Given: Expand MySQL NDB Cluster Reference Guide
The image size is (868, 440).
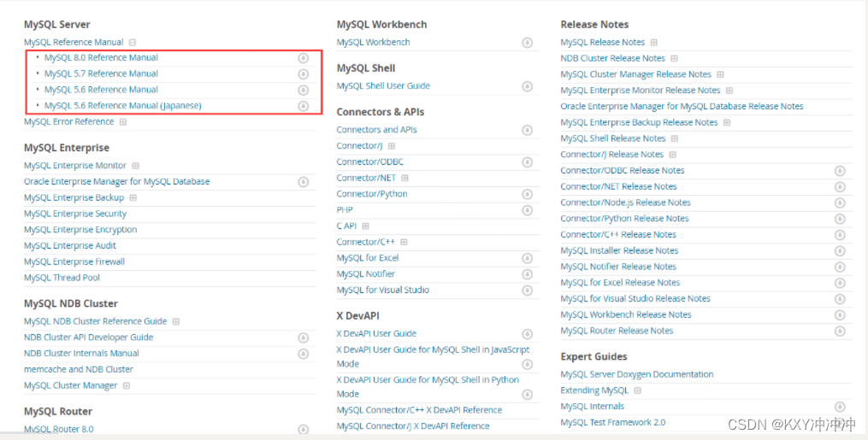Looking at the screenshot, I should click(x=176, y=322).
